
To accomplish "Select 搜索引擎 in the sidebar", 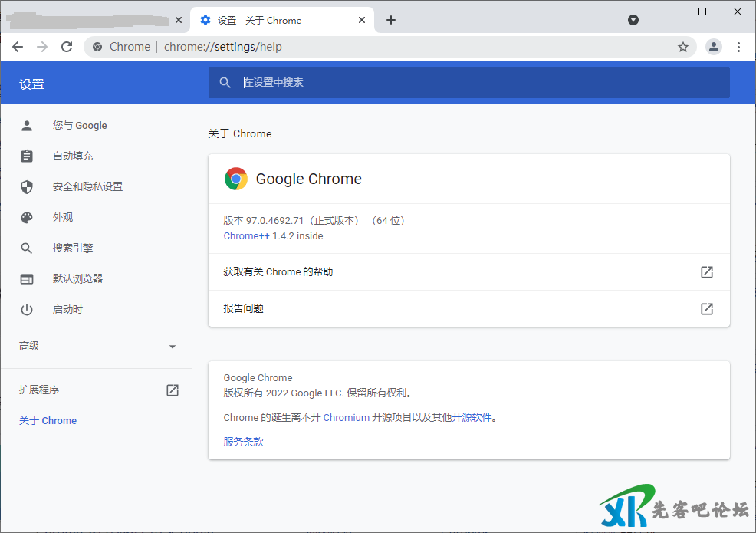I will [x=73, y=248].
